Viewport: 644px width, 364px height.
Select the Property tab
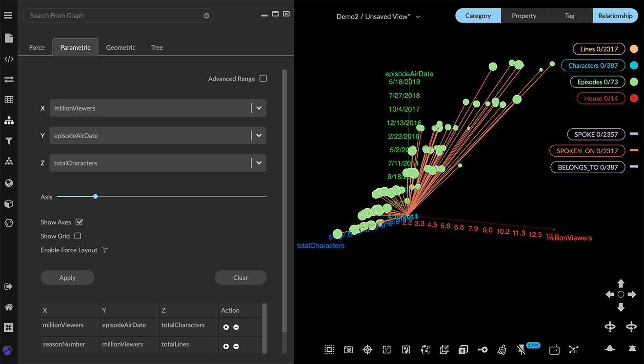pos(524,16)
